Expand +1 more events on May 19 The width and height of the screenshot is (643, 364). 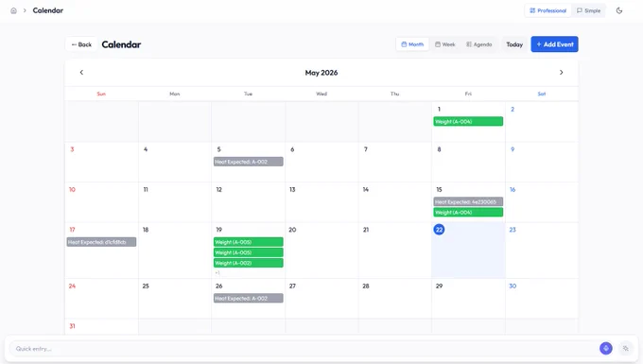[x=217, y=272]
